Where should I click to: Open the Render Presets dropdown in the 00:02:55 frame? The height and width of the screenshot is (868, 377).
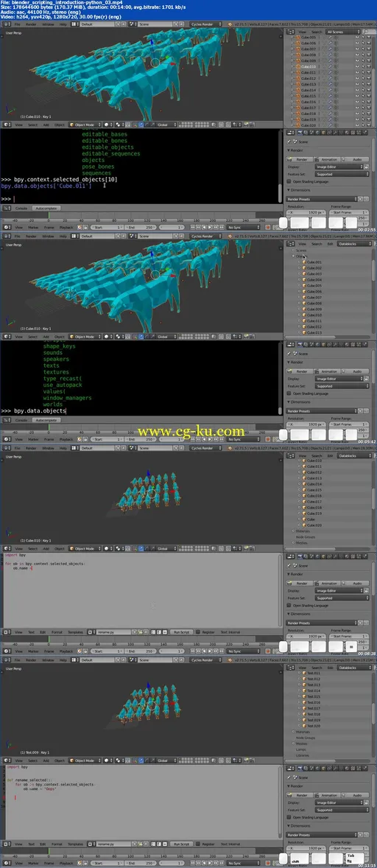tap(323, 199)
